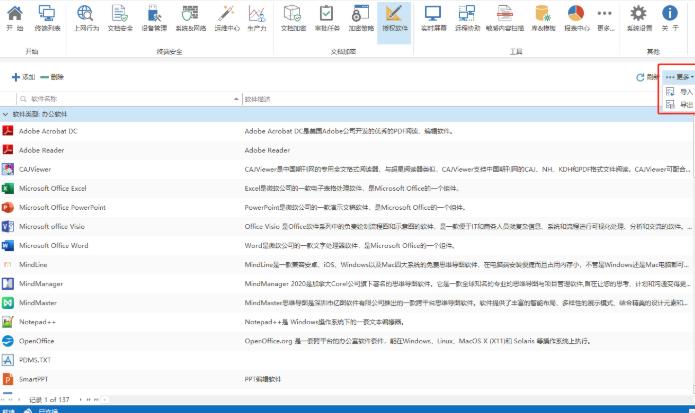
Task: Click the 添加 add button
Action: 23,77
